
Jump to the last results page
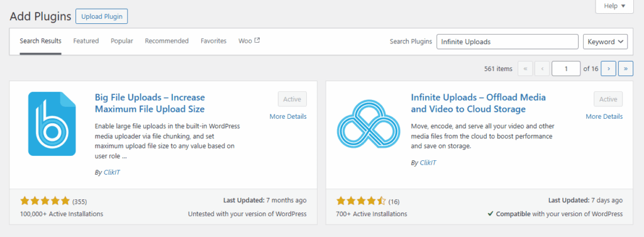pos(626,69)
